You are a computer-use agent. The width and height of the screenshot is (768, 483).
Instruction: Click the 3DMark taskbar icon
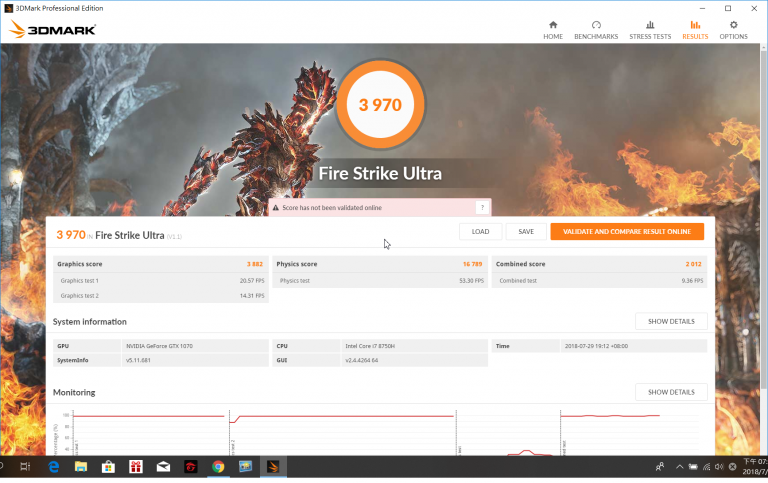tap(273, 467)
